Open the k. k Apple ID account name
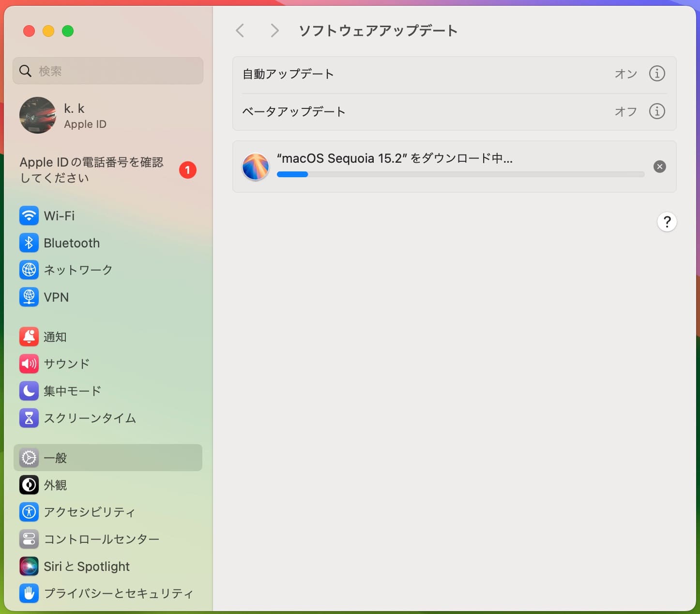The image size is (700, 614). tap(74, 108)
